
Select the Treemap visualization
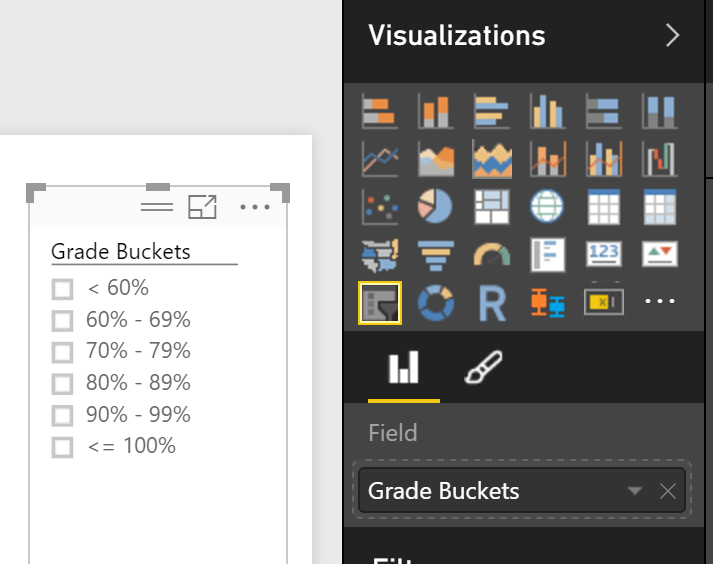(x=491, y=207)
